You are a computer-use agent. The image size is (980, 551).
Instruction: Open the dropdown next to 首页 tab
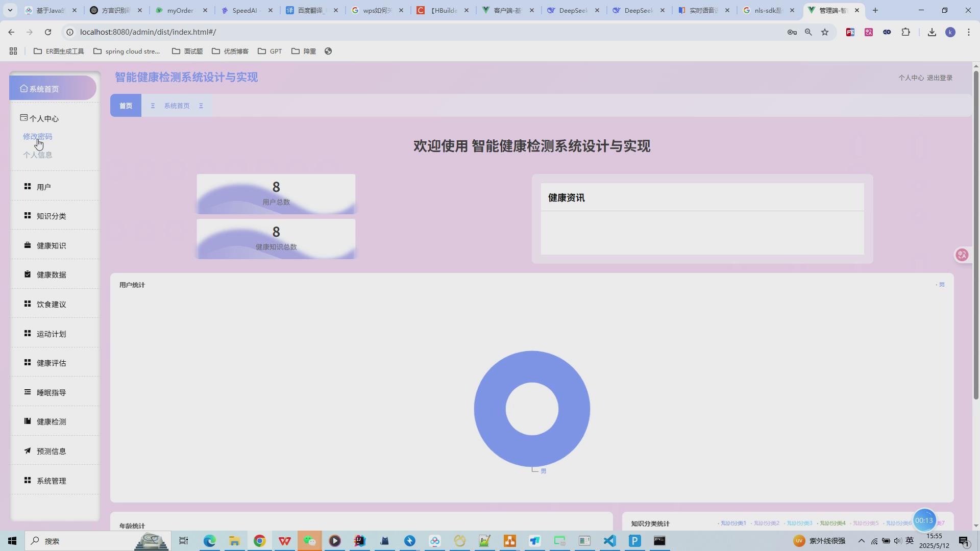click(x=153, y=106)
